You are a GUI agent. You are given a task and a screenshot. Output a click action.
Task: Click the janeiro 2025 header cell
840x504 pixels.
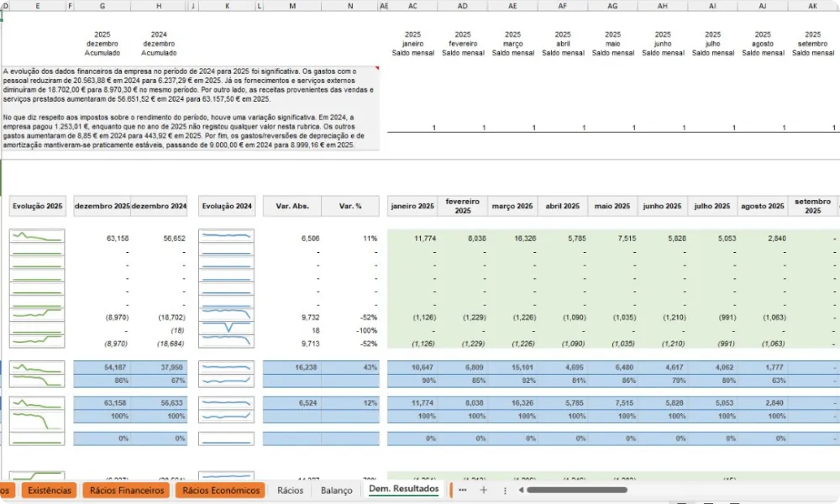[x=412, y=206]
